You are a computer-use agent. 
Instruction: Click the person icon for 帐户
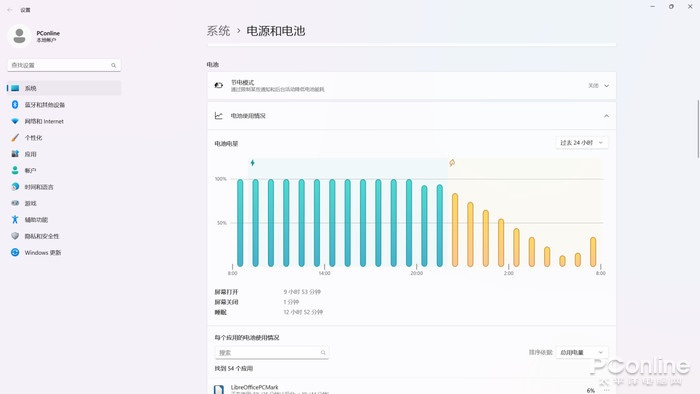(15, 170)
